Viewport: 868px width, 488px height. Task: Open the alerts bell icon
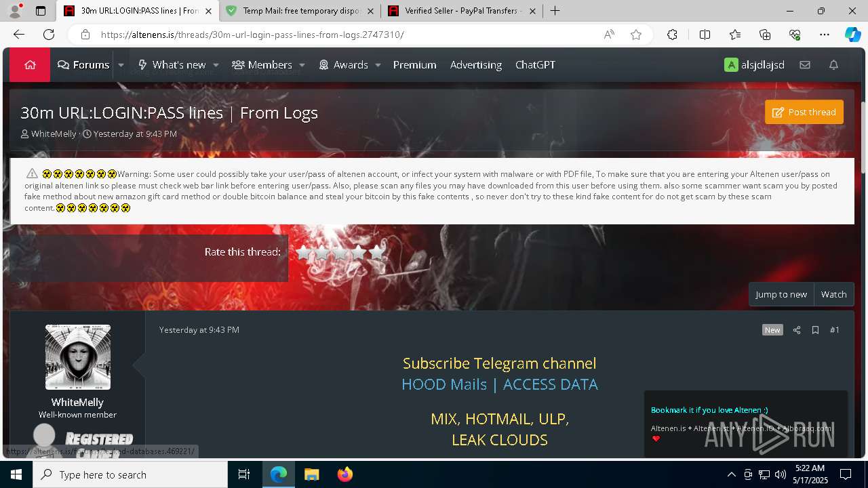point(834,65)
